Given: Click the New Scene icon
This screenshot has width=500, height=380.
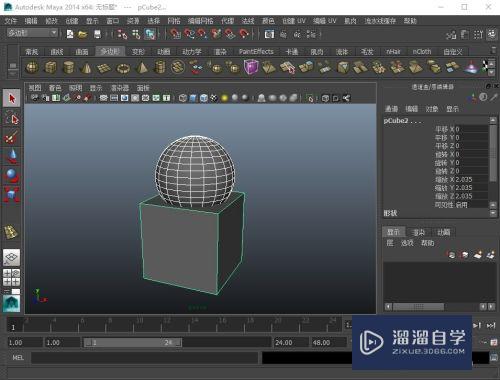Looking at the screenshot, I should pos(70,34).
